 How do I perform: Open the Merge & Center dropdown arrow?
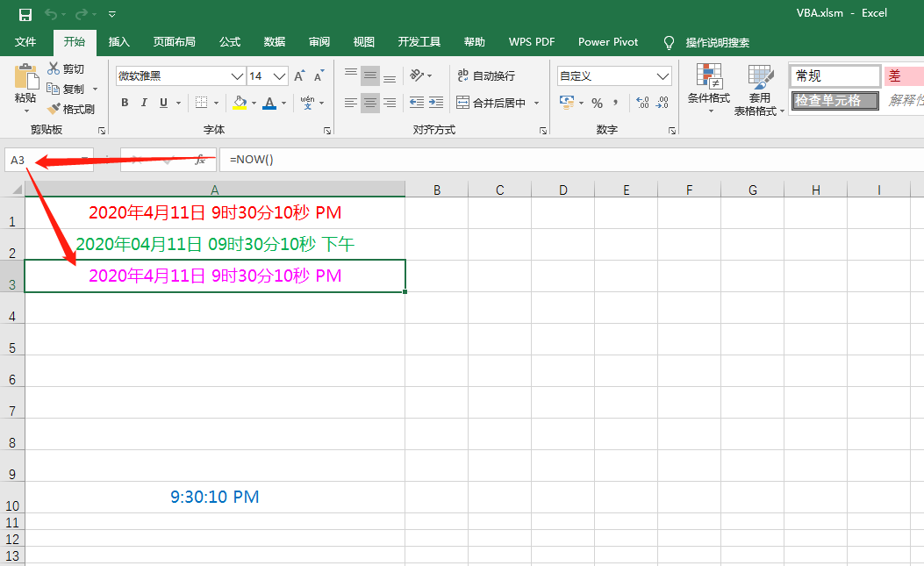[x=537, y=103]
